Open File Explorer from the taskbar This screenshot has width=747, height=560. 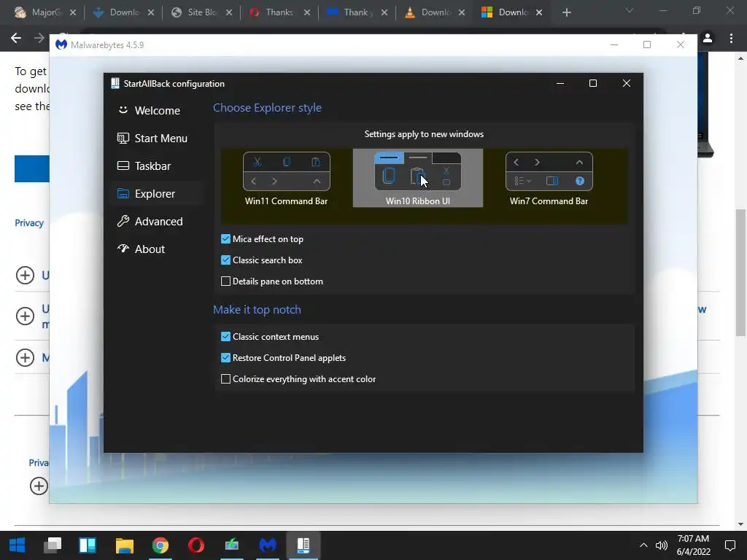coord(124,545)
